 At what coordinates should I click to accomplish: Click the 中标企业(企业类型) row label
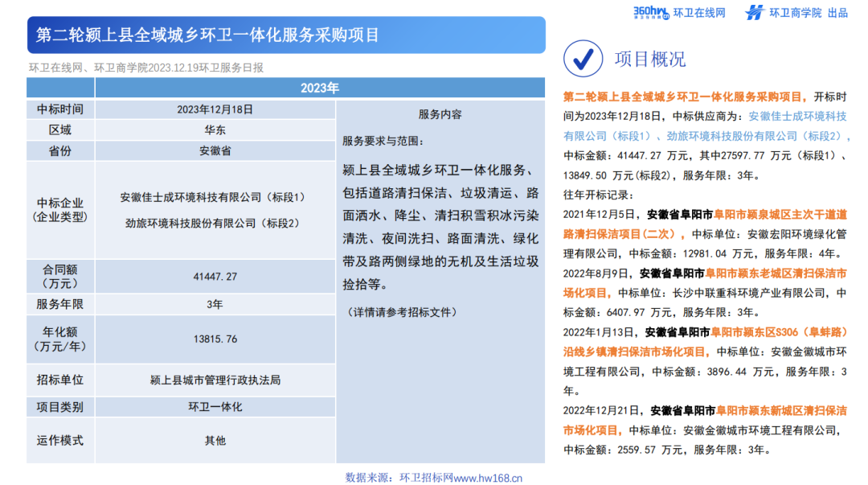tap(60, 210)
